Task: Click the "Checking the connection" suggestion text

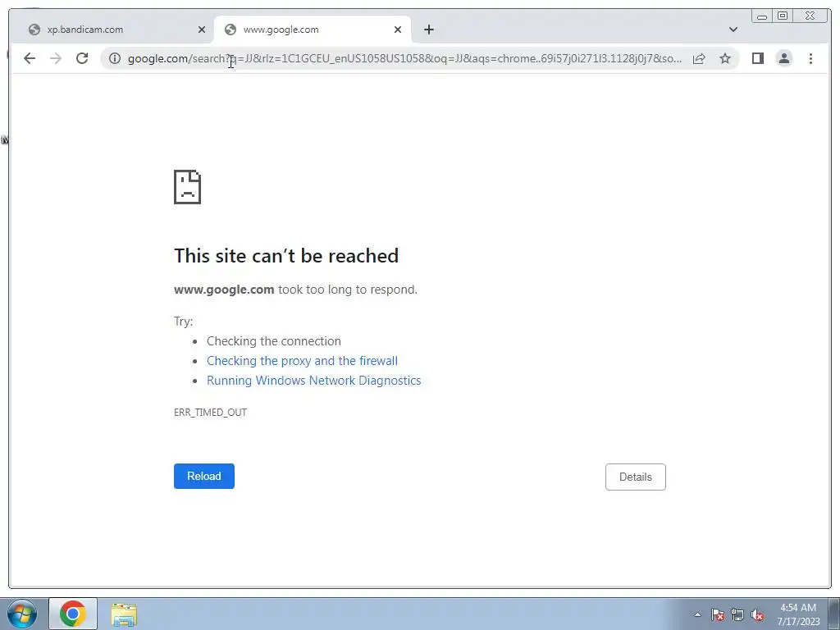Action: pyautogui.click(x=274, y=341)
